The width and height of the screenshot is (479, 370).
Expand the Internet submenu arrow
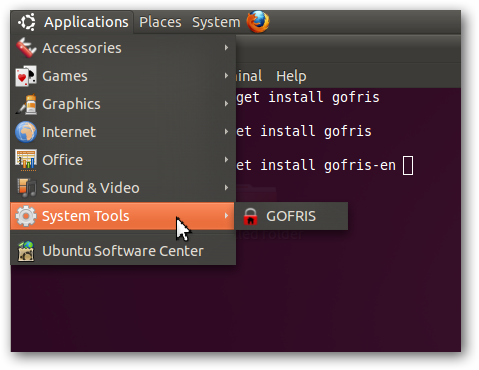pos(226,132)
